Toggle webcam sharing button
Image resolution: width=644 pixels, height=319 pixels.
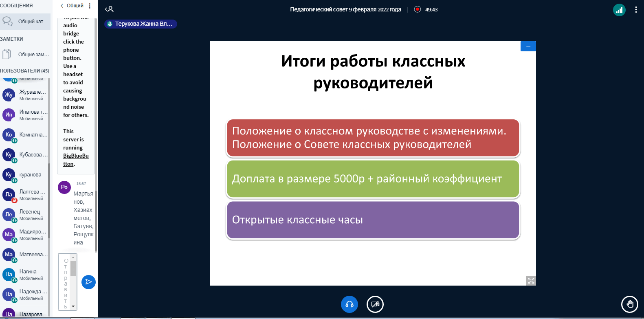coord(375,304)
